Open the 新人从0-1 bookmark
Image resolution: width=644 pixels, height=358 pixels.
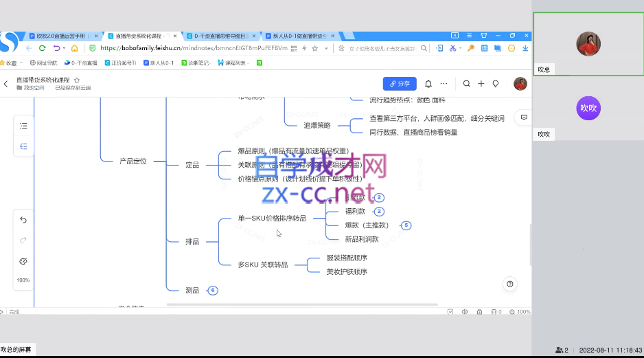point(159,63)
